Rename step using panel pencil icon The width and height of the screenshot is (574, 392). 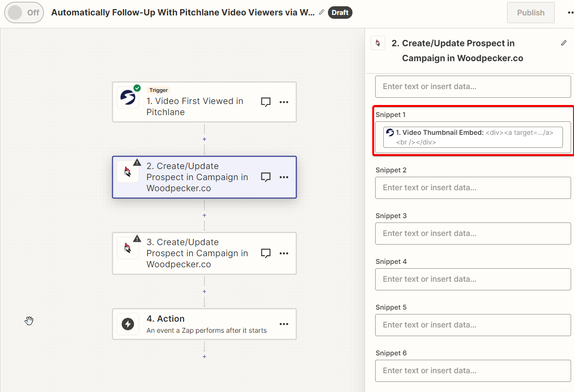coord(564,43)
